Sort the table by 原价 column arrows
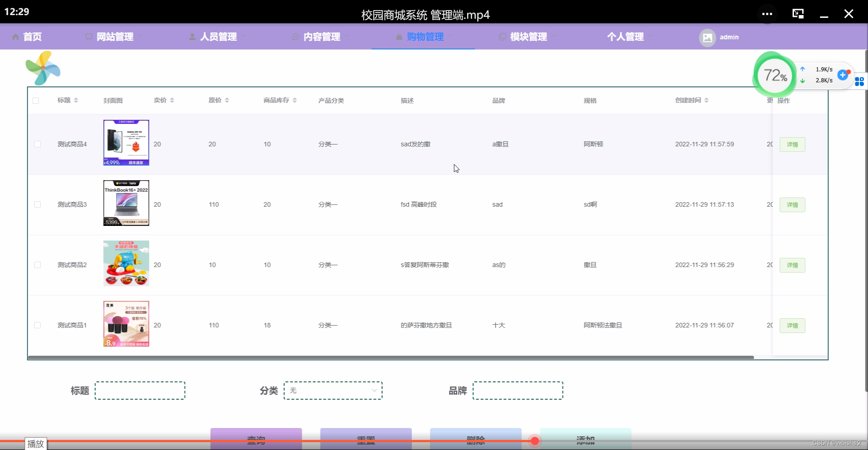868x450 pixels. tap(227, 100)
